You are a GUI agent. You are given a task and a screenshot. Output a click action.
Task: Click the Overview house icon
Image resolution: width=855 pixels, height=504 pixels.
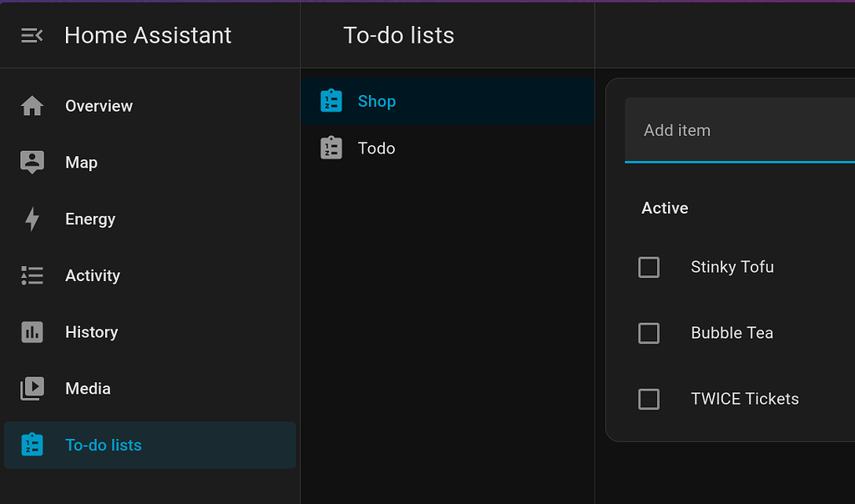click(x=32, y=105)
